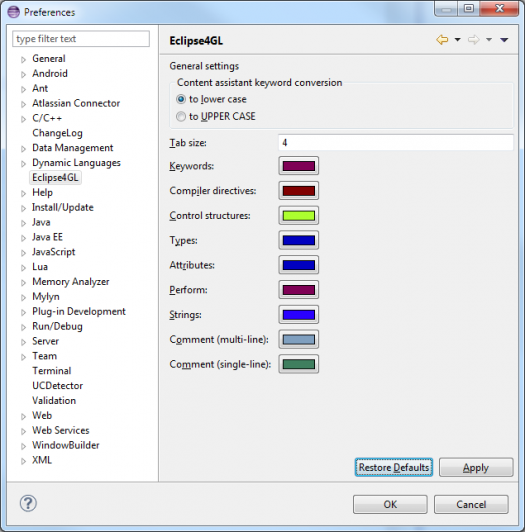
Task: Select the Eclipse4GL tree item
Action: pos(55,177)
